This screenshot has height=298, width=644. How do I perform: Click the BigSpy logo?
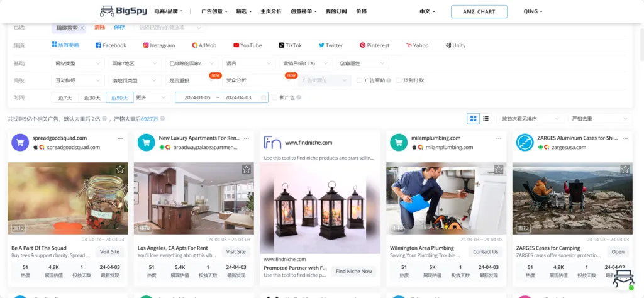[x=123, y=11]
